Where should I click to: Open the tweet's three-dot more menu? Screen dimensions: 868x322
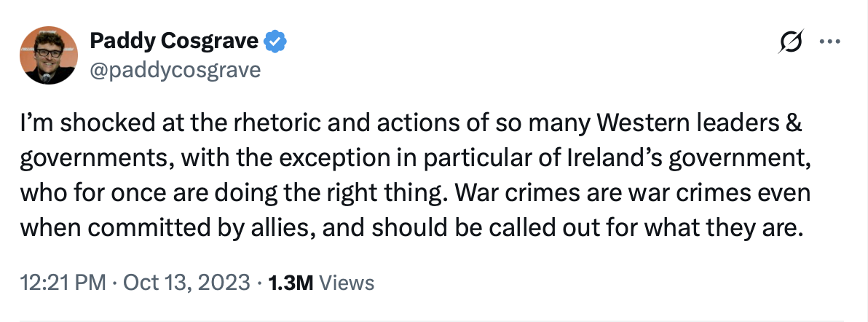[x=829, y=42]
